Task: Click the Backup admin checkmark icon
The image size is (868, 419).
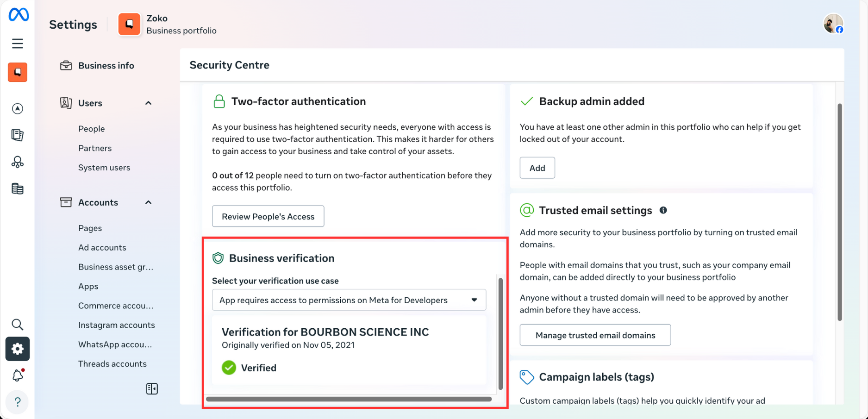Action: (527, 101)
